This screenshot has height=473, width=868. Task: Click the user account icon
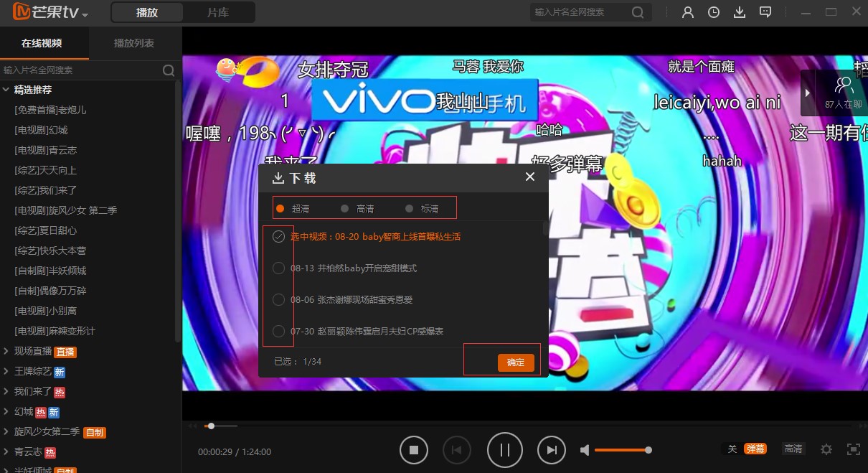tap(687, 12)
